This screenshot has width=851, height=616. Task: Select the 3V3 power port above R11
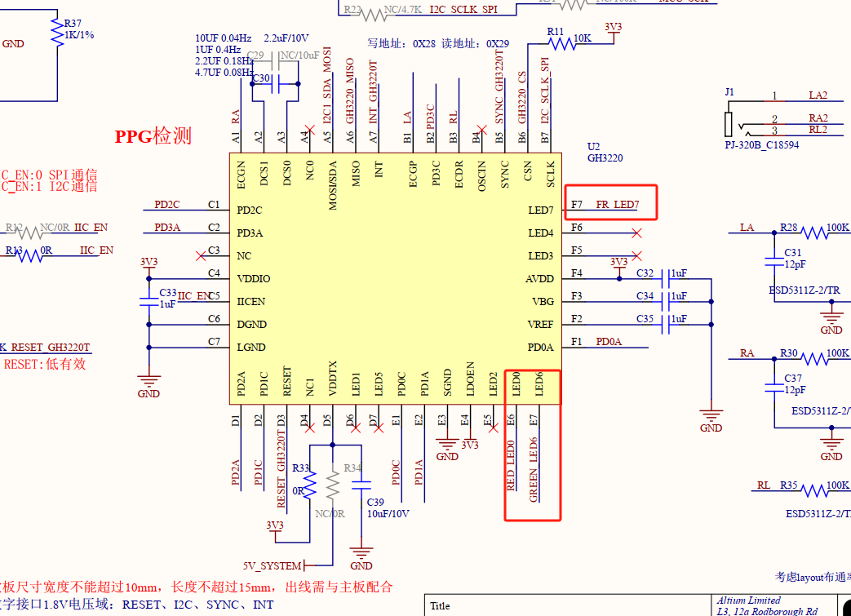pos(613,27)
